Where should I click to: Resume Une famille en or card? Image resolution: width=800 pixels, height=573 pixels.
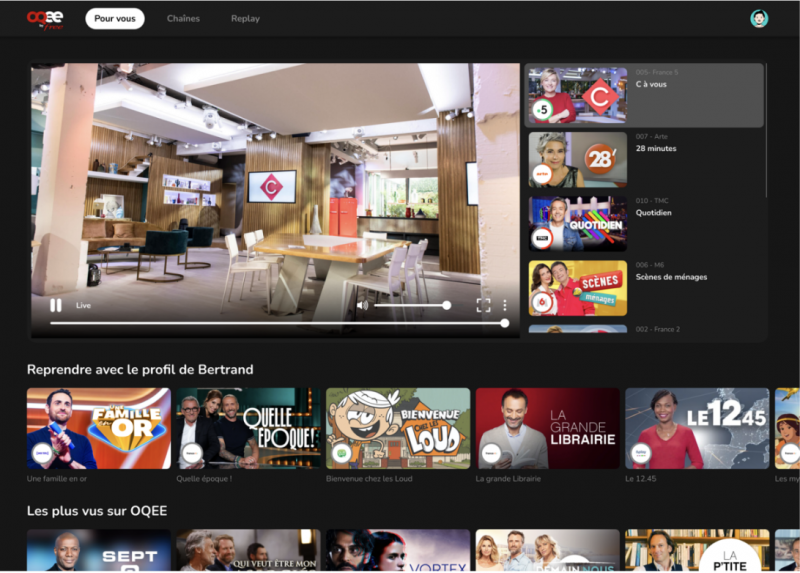coord(99,429)
